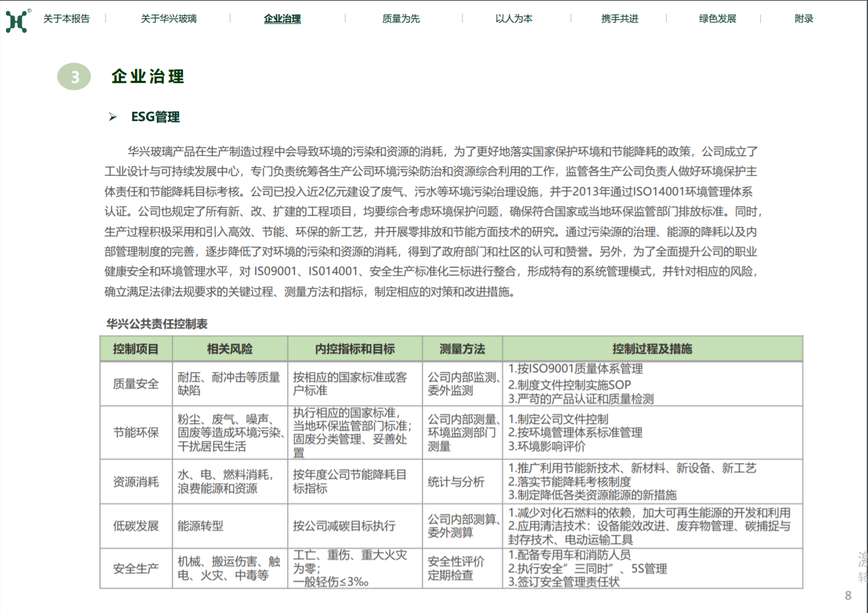
Task: Click the 企业治理 chapter heading
Action: tap(147, 76)
